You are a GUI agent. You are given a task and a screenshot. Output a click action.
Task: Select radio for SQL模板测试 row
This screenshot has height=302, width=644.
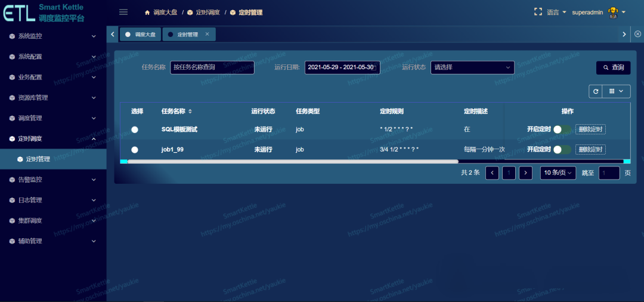135,130
